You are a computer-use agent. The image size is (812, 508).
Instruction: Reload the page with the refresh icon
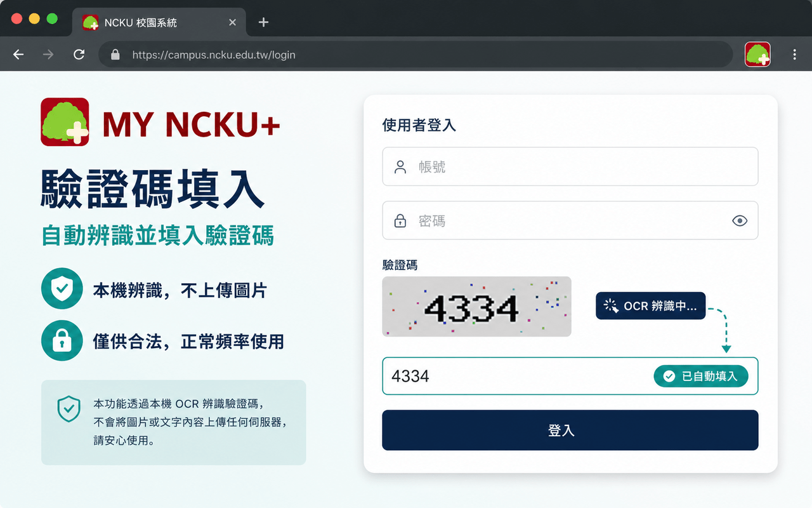79,55
